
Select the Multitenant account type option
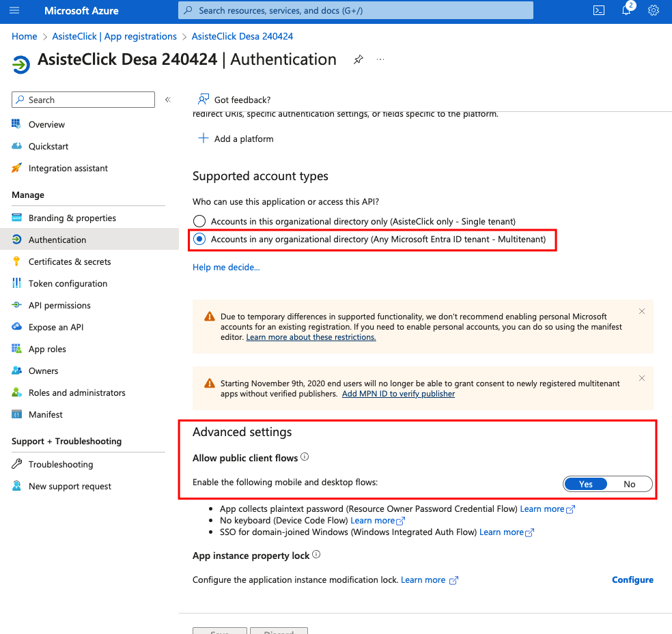[x=199, y=238]
